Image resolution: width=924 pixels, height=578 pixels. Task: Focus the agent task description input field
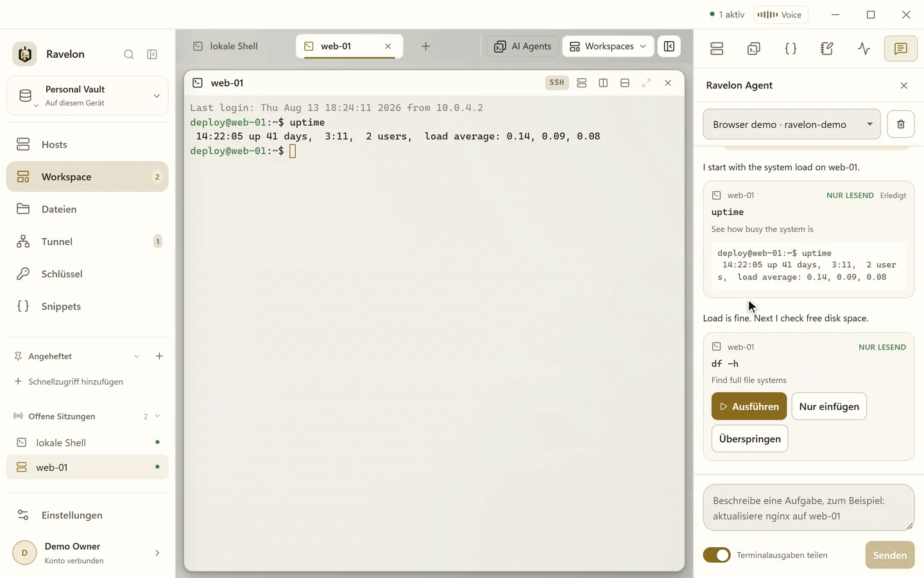point(809,508)
